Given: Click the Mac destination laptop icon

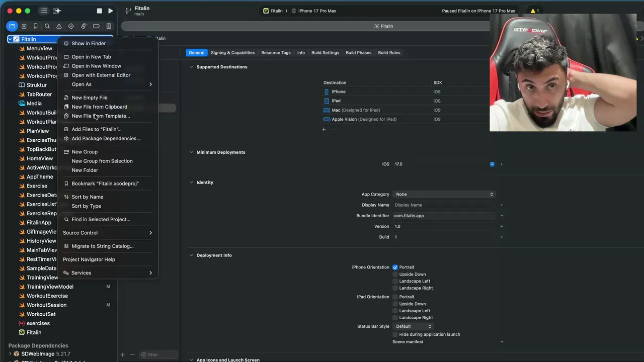Looking at the screenshot, I should [x=327, y=110].
